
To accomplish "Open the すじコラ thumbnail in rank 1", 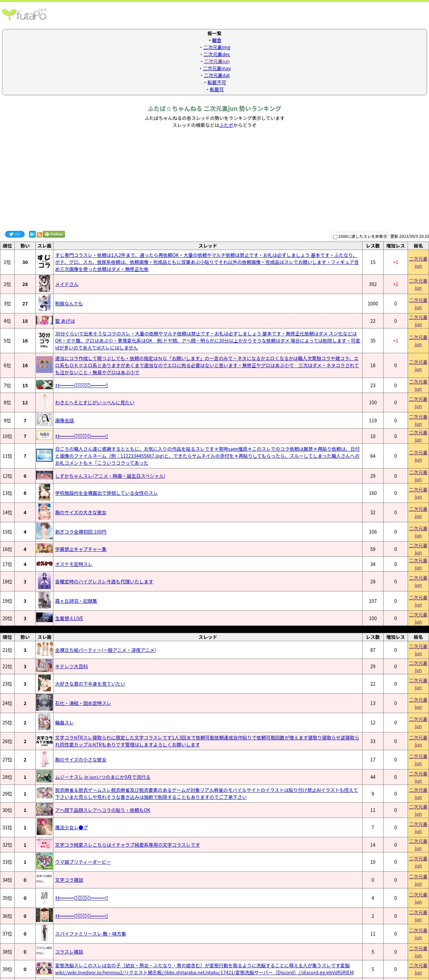I will pyautogui.click(x=44, y=262).
